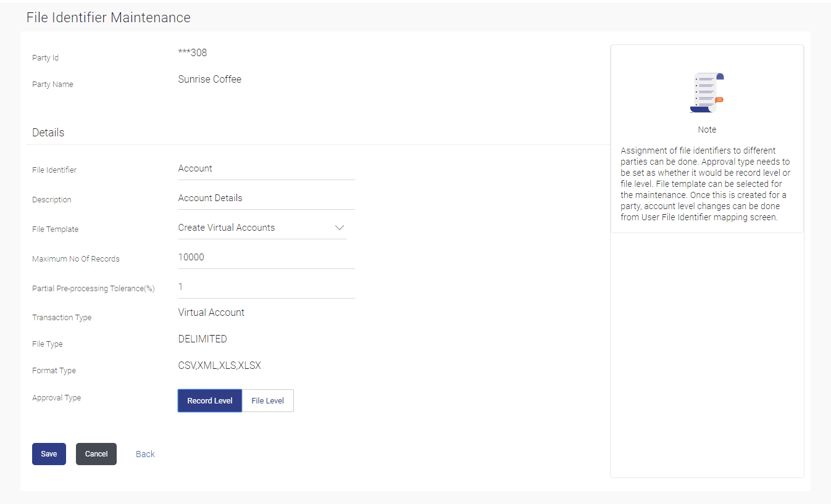Viewport: 831px width, 504px height.
Task: Click the note scroll document icon
Action: click(707, 93)
